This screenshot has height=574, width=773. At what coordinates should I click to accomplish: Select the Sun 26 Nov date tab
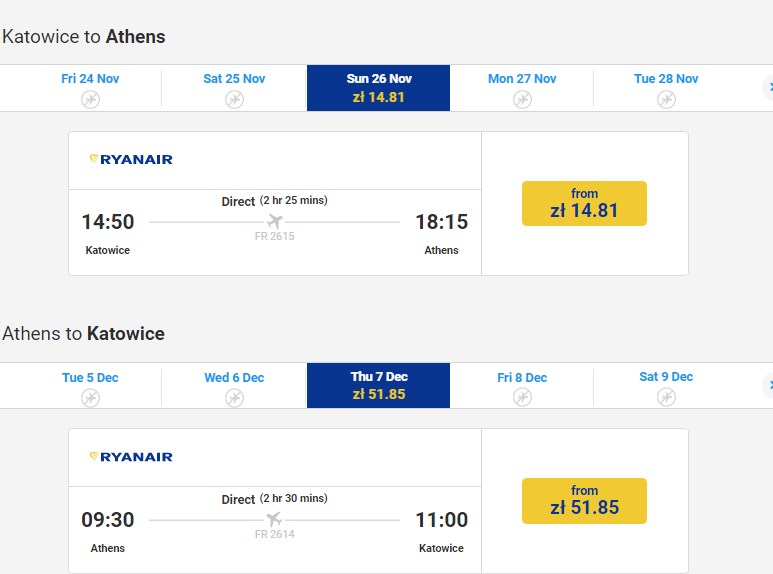tap(379, 88)
